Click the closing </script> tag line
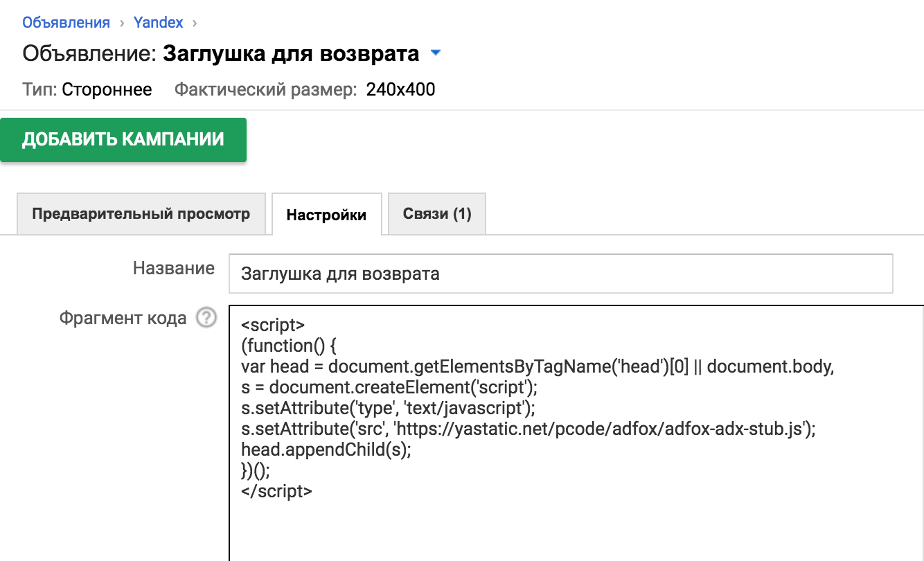 click(x=276, y=491)
